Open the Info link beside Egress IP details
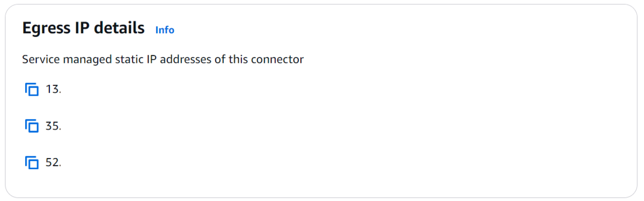This screenshot has height=201, width=644. 165,30
